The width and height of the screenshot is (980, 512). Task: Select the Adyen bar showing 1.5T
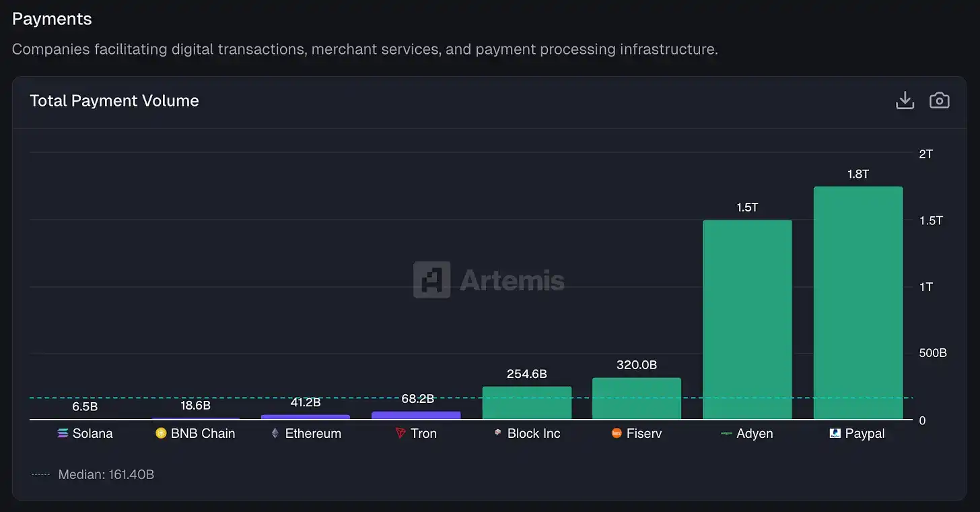747,317
